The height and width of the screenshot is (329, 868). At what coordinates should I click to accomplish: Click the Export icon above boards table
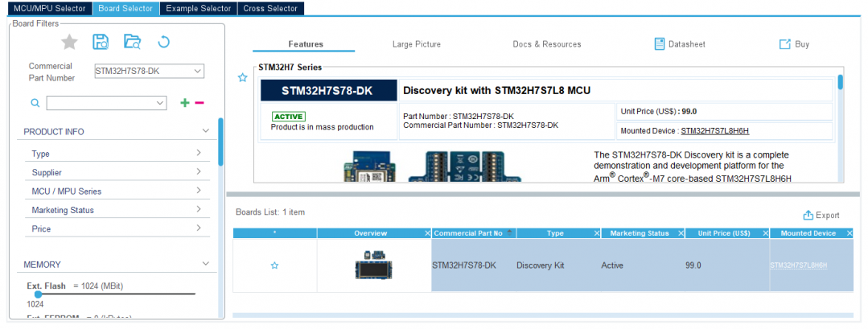pos(808,215)
